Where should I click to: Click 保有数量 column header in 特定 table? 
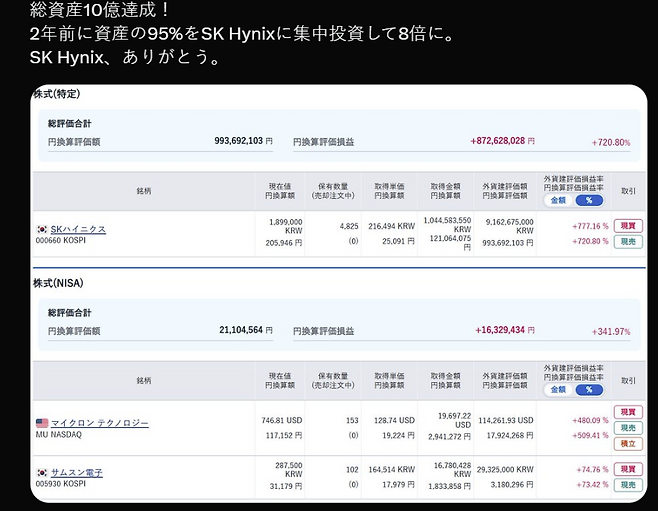[x=333, y=191]
